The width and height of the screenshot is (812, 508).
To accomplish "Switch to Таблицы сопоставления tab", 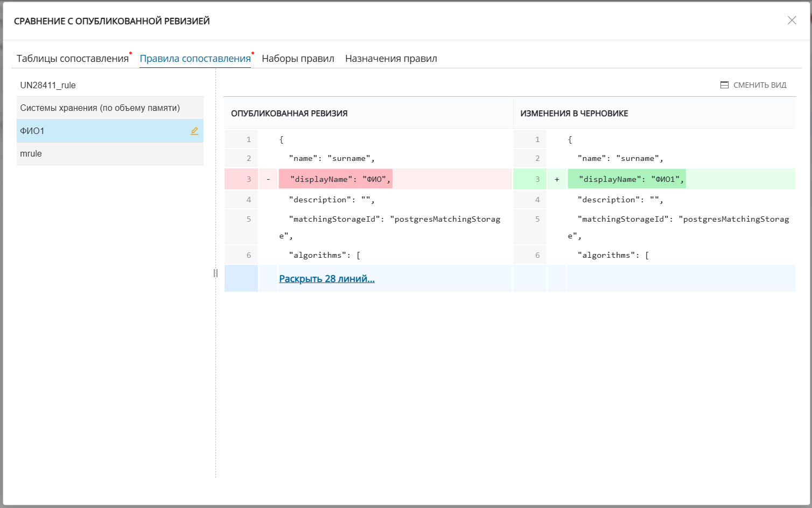I will [x=73, y=59].
